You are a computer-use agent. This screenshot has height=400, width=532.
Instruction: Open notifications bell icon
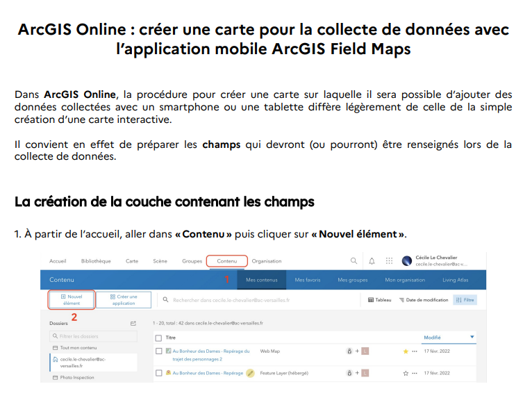(x=372, y=261)
